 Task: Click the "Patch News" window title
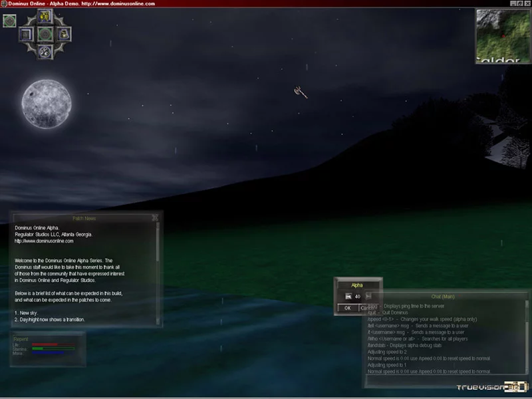pyautogui.click(x=84, y=219)
